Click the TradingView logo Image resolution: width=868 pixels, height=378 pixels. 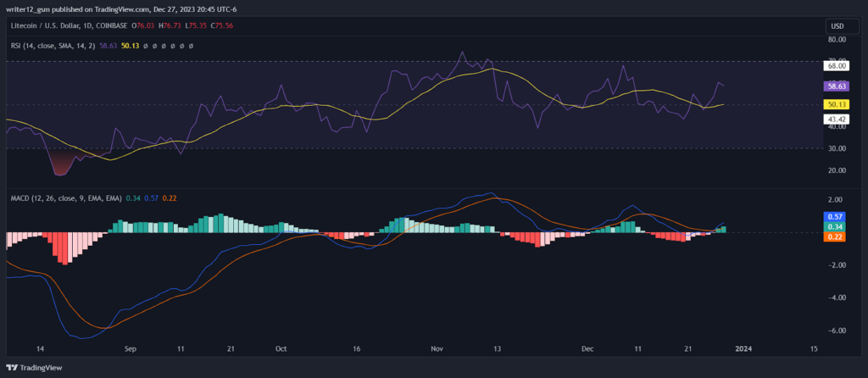tap(34, 368)
